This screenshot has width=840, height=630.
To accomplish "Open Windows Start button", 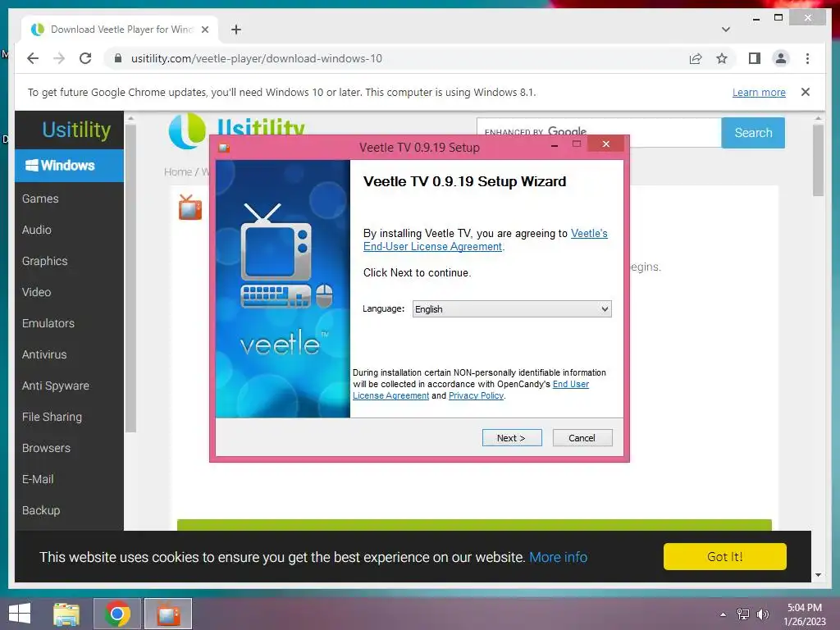I will point(20,614).
